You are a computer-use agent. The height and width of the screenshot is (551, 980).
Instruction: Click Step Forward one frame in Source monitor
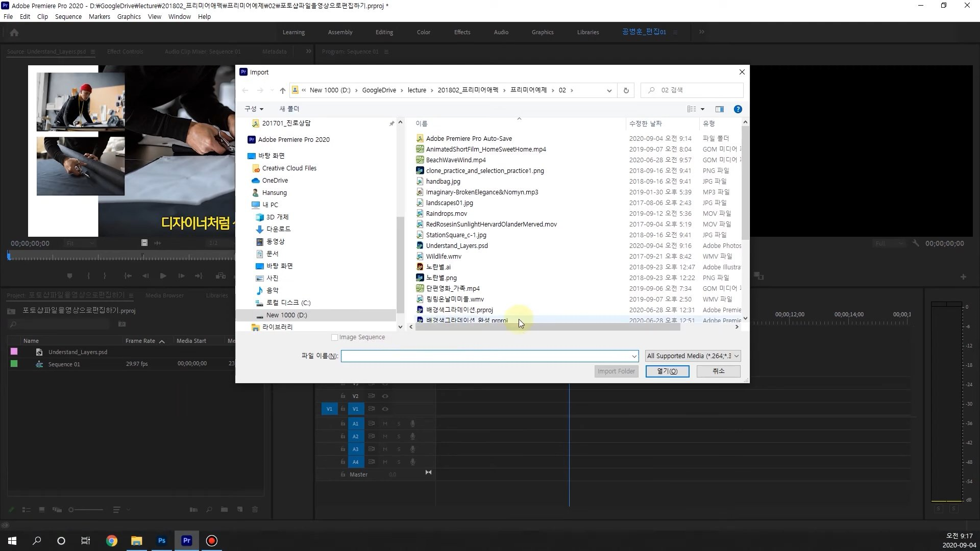point(181,276)
